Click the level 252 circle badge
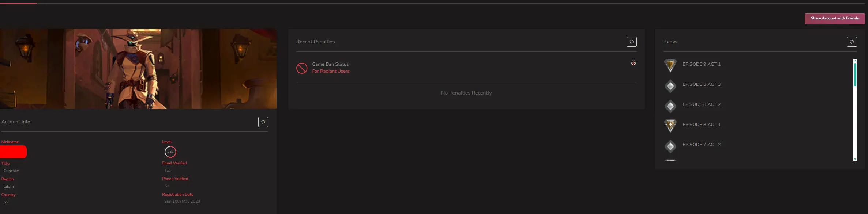 pos(170,152)
